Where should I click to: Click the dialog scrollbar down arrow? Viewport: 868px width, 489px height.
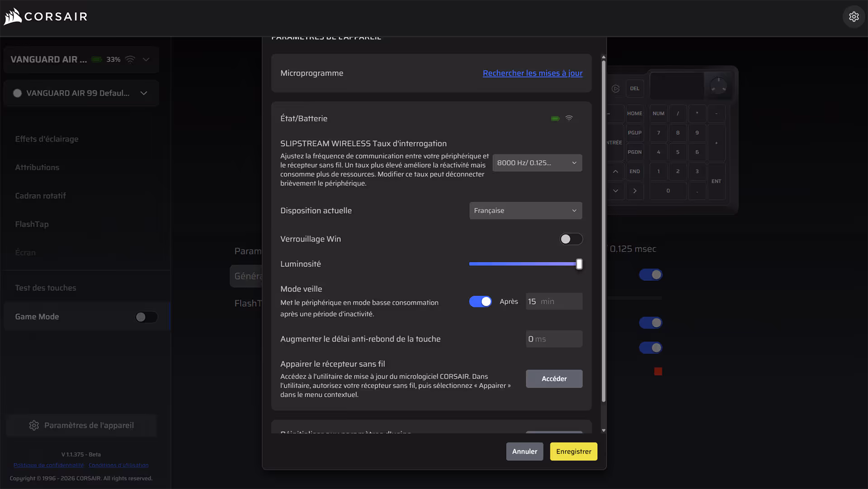point(604,431)
